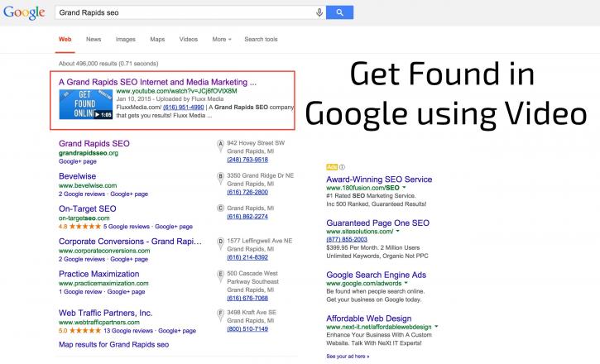Viewport: 600px width, 364px height.
Task: View Web Traffic Partners 13 Google reviews
Action: click(128, 331)
